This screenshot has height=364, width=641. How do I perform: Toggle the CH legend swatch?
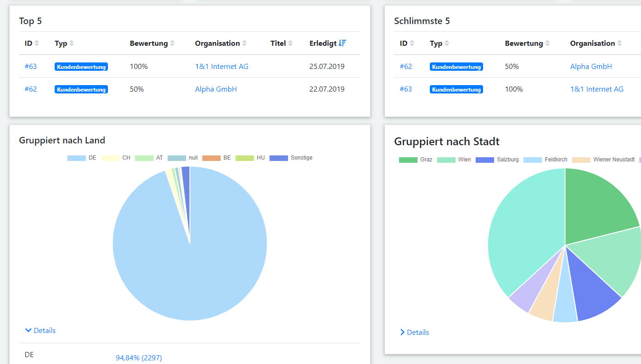(x=110, y=158)
